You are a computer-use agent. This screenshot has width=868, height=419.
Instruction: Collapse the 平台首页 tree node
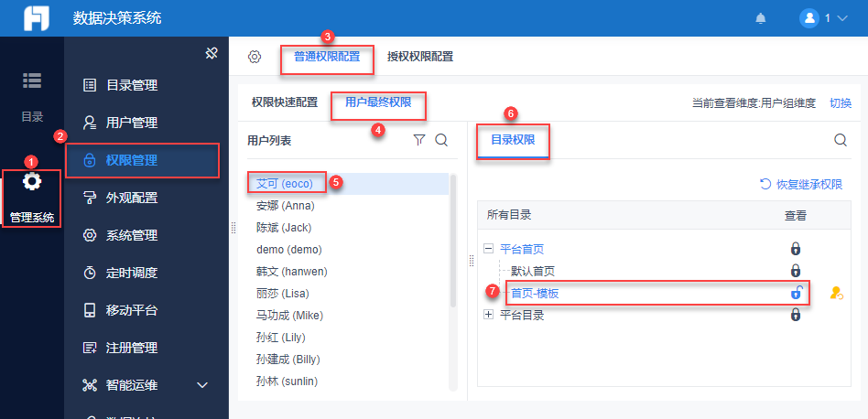(488, 249)
